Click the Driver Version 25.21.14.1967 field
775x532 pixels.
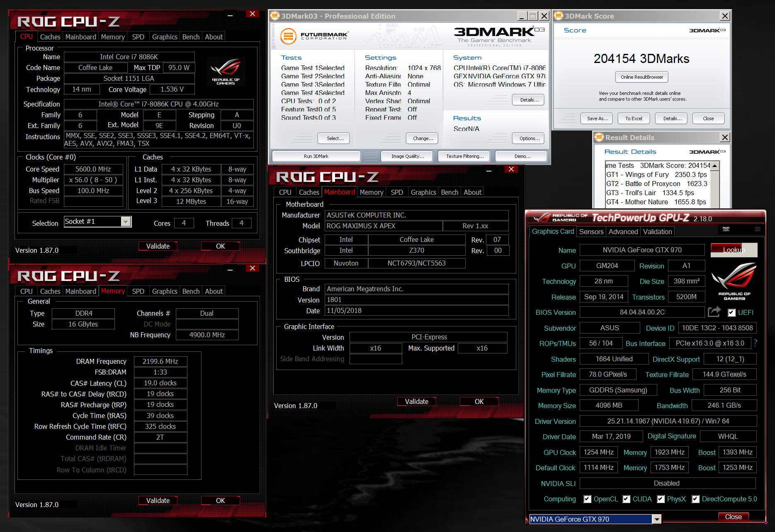click(668, 421)
